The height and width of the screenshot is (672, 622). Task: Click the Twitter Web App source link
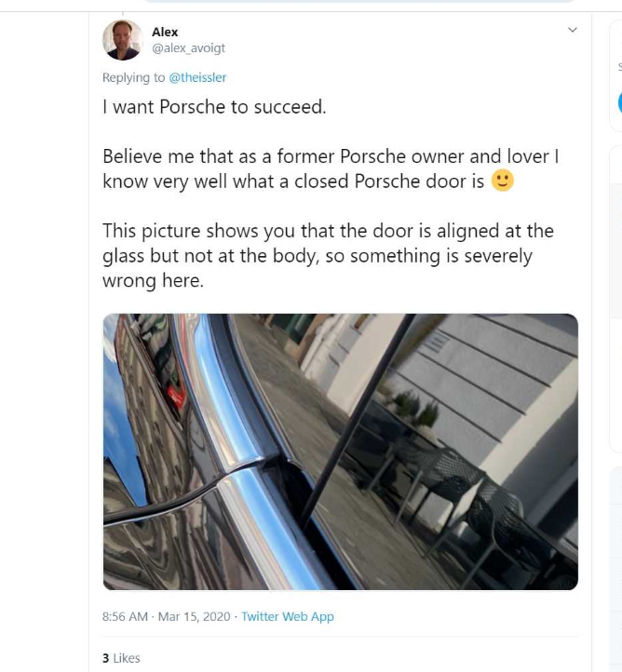coord(287,616)
